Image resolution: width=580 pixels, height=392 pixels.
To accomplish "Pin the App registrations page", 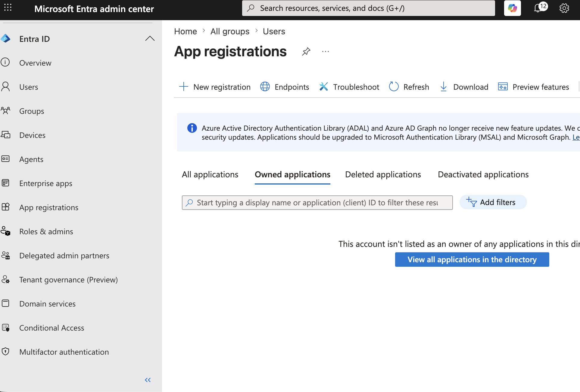I will [306, 51].
